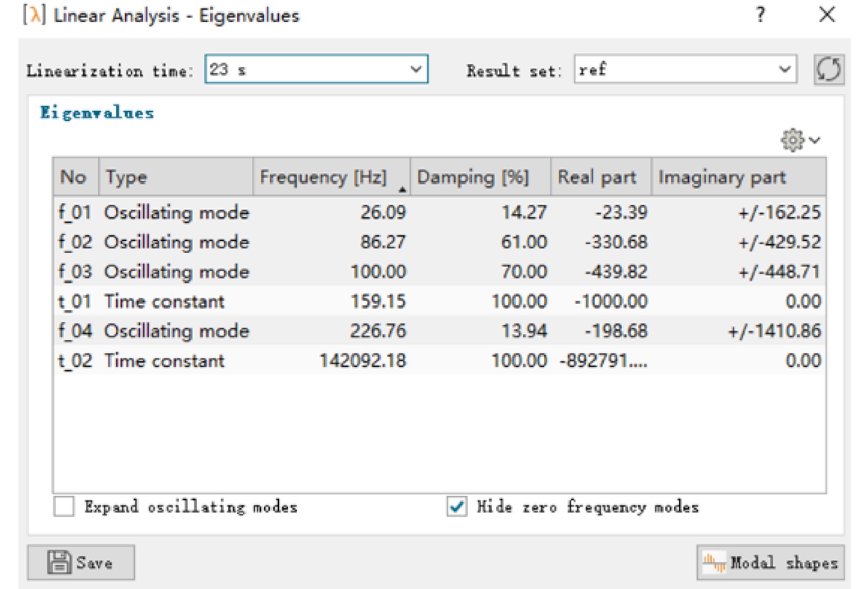This screenshot has width=868, height=589.
Task: Sort by the No column header
Action: pyautogui.click(x=76, y=177)
